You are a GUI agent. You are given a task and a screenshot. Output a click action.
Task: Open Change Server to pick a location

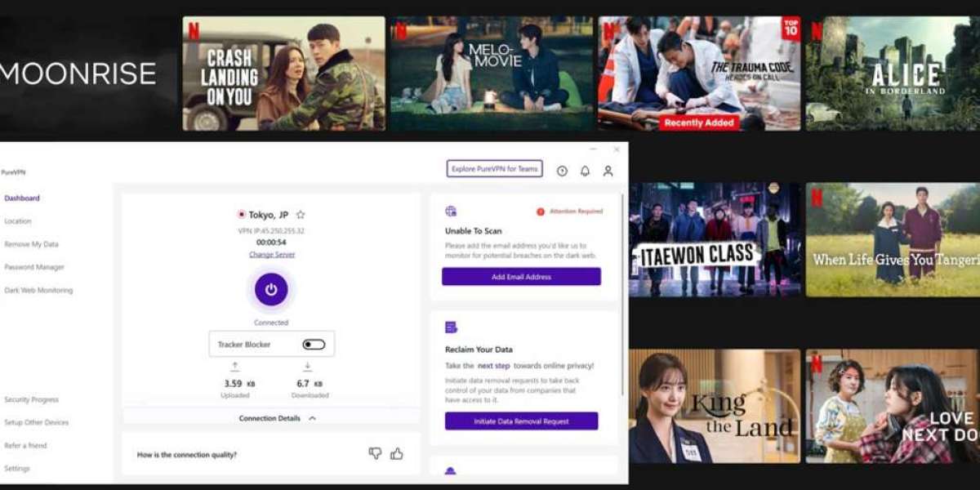(x=272, y=254)
